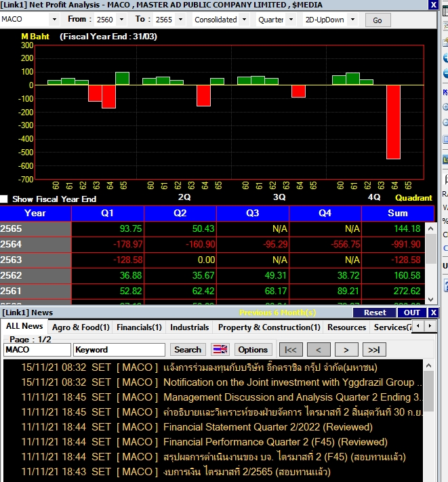Image resolution: width=448 pixels, height=482 pixels.
Task: Click the -556.75 Q4 cell
Action: pyautogui.click(x=325, y=244)
